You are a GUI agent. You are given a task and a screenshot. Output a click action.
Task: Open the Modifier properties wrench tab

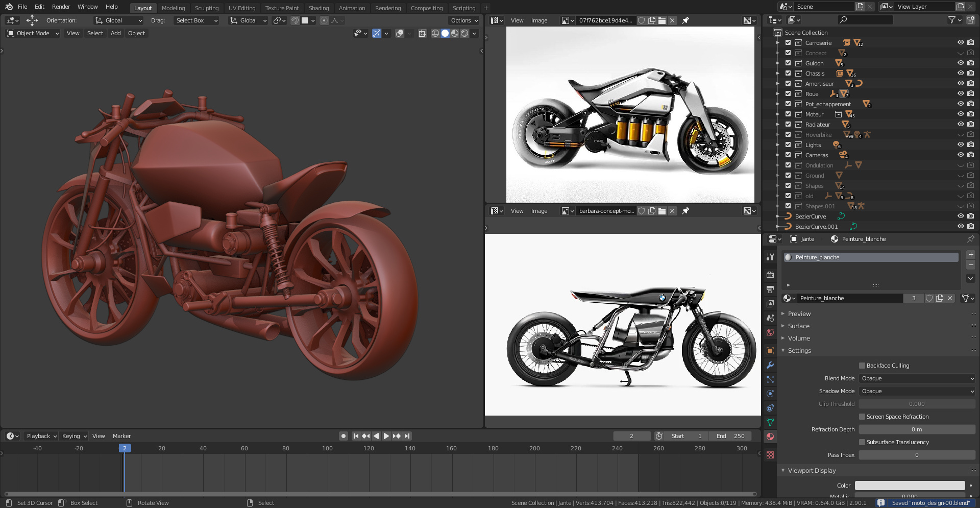click(770, 365)
